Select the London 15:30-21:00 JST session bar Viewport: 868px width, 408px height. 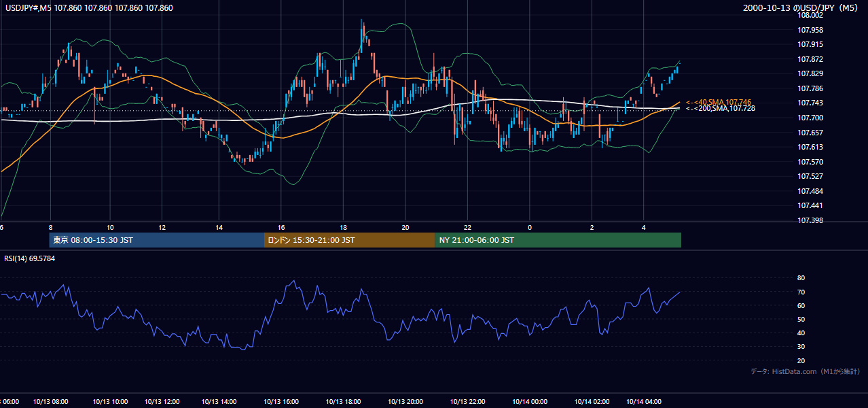pos(349,240)
